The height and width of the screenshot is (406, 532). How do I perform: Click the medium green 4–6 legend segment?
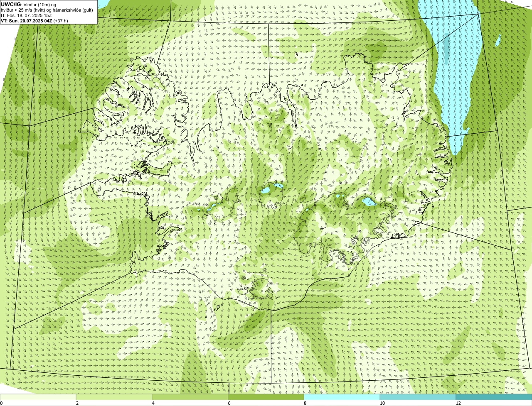pos(190,397)
